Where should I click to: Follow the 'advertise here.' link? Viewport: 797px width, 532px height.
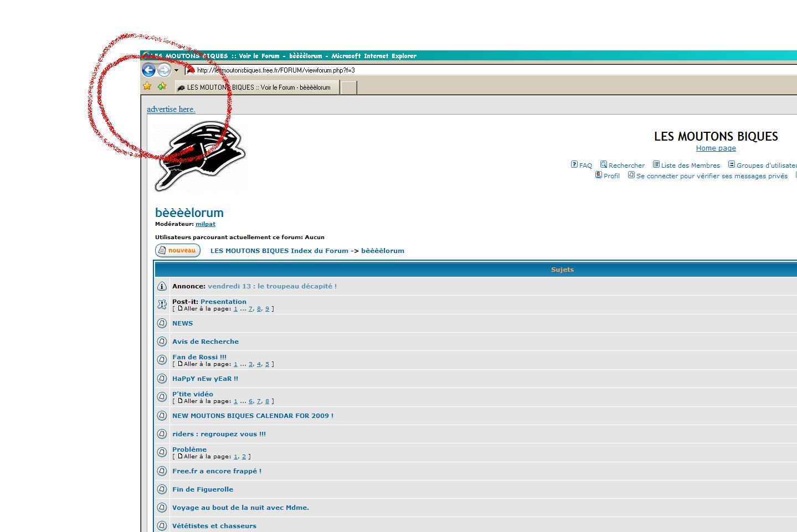[171, 109]
